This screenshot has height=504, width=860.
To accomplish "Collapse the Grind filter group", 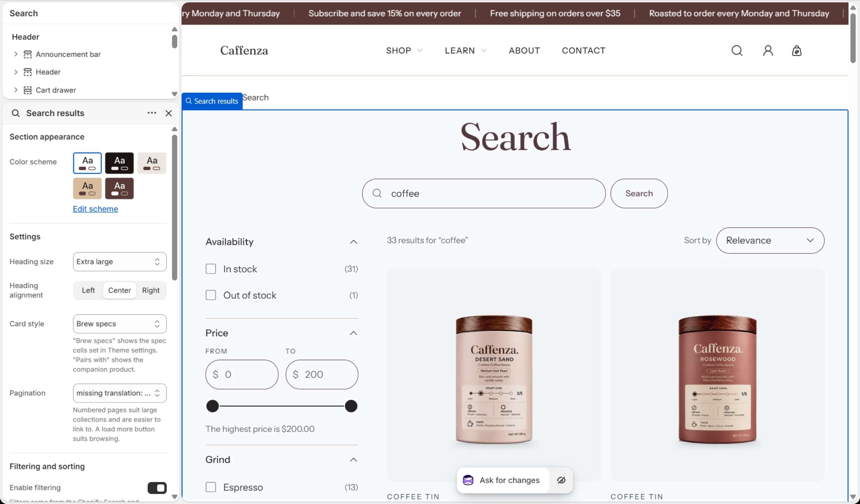I will tap(354, 460).
